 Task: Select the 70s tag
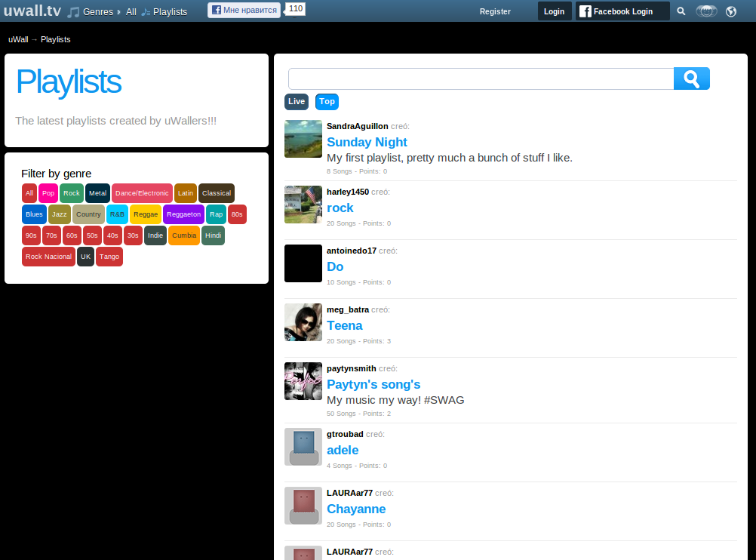click(x=51, y=235)
